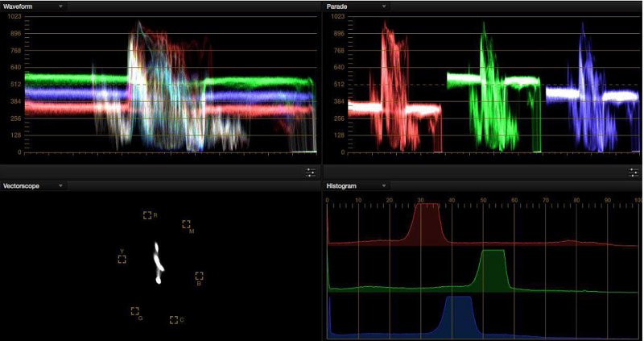Expand the Waveform scope type dropdown arrow
This screenshot has height=341, width=644.
60,6
